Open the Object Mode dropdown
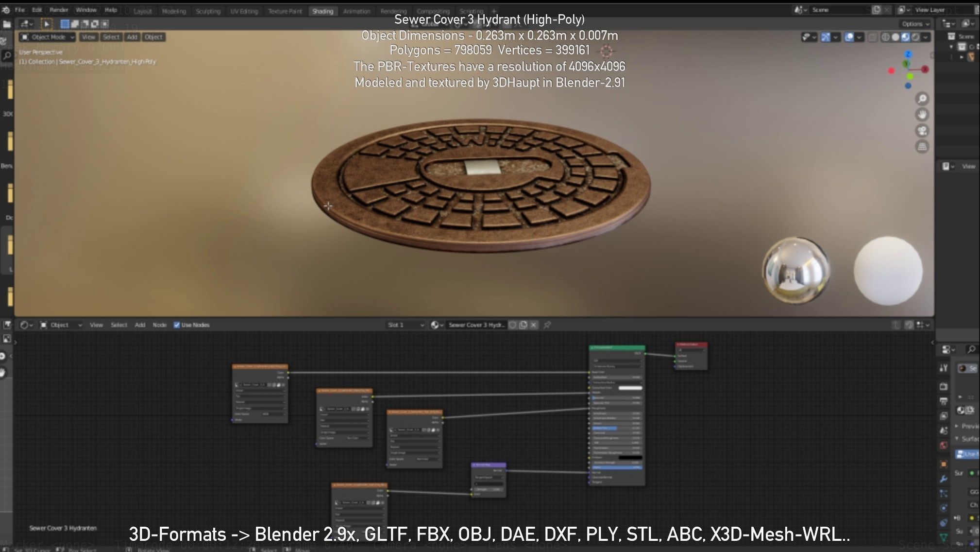 [x=47, y=37]
